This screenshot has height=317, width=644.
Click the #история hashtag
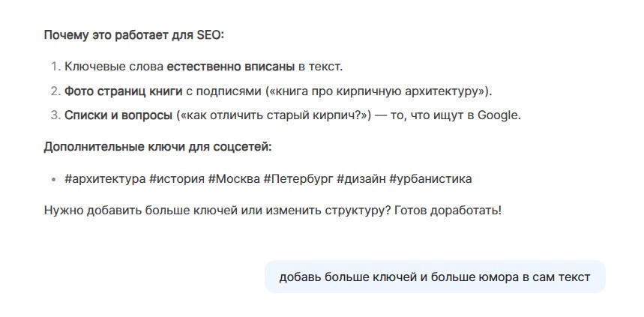point(176,179)
